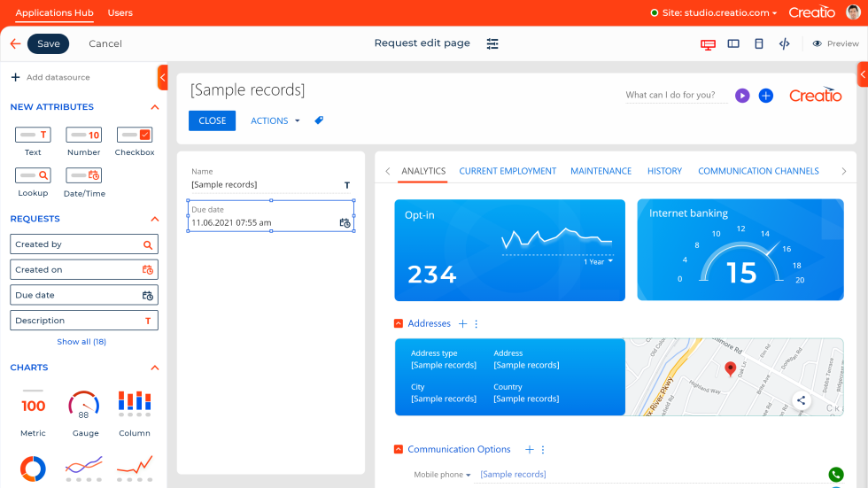Collapse the Addresses section toggle
The height and width of the screenshot is (488, 868).
399,324
